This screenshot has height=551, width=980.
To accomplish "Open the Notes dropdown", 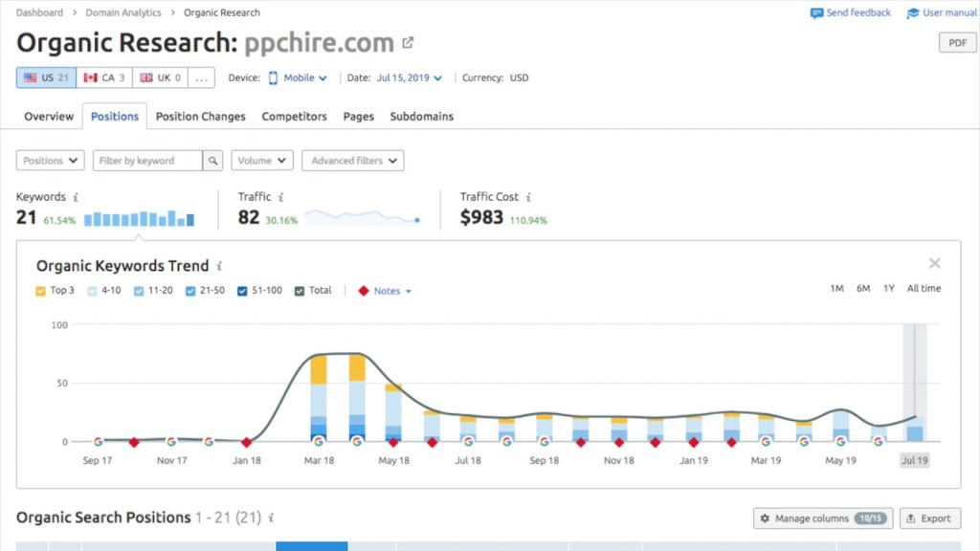I will [x=392, y=291].
